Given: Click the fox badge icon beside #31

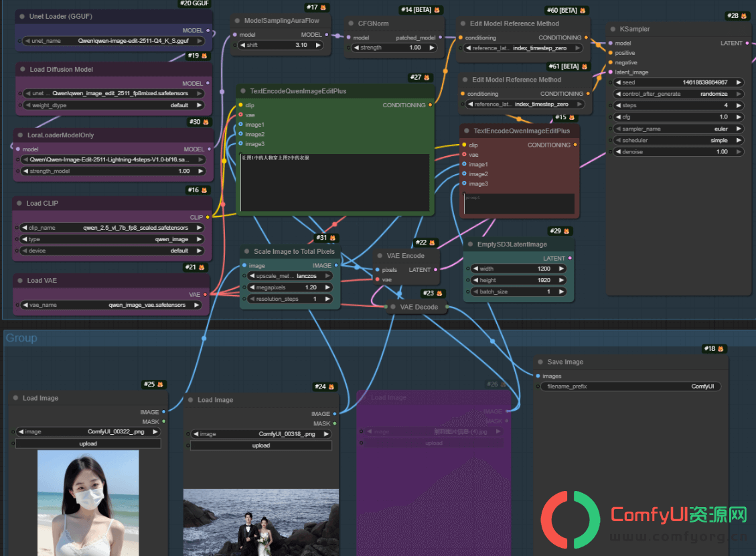Looking at the screenshot, I should pyautogui.click(x=332, y=238).
